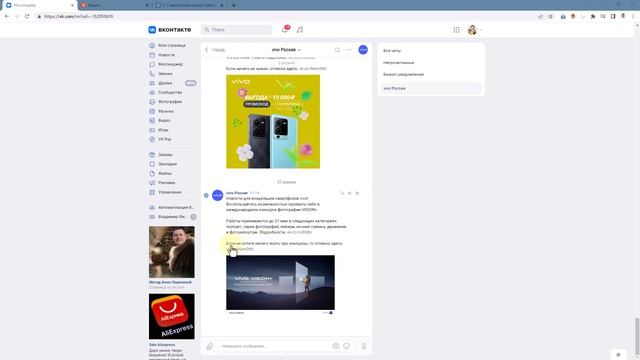The width and height of the screenshot is (640, 360).
Task: Open the Новости sidebar item
Action: [167, 55]
